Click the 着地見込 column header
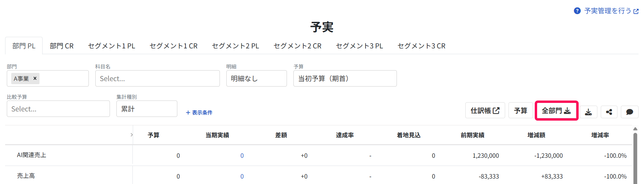 tap(409, 135)
